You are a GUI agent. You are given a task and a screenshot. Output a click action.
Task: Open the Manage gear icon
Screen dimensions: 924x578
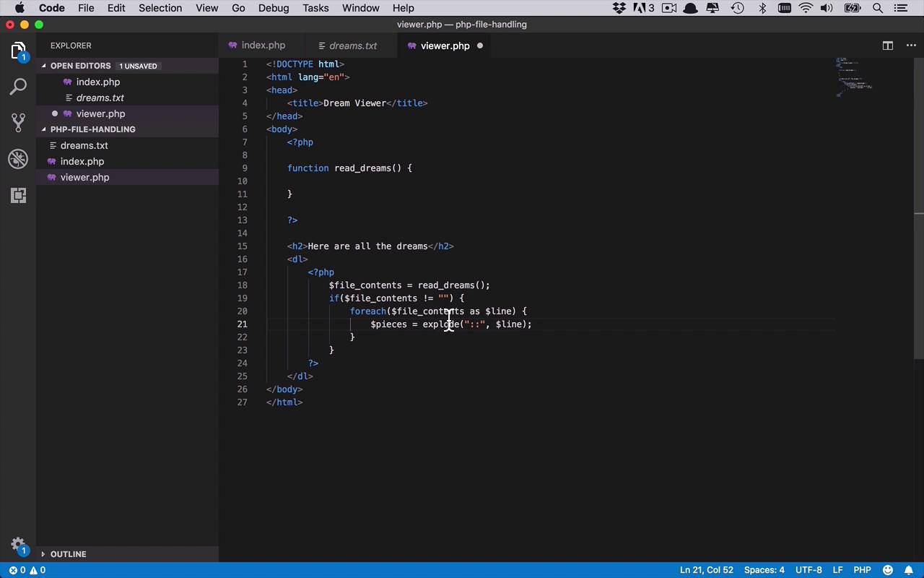click(x=18, y=545)
